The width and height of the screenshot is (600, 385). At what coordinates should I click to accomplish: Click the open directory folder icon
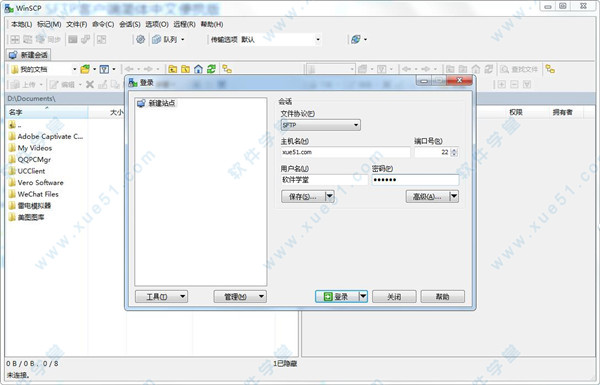coord(85,69)
